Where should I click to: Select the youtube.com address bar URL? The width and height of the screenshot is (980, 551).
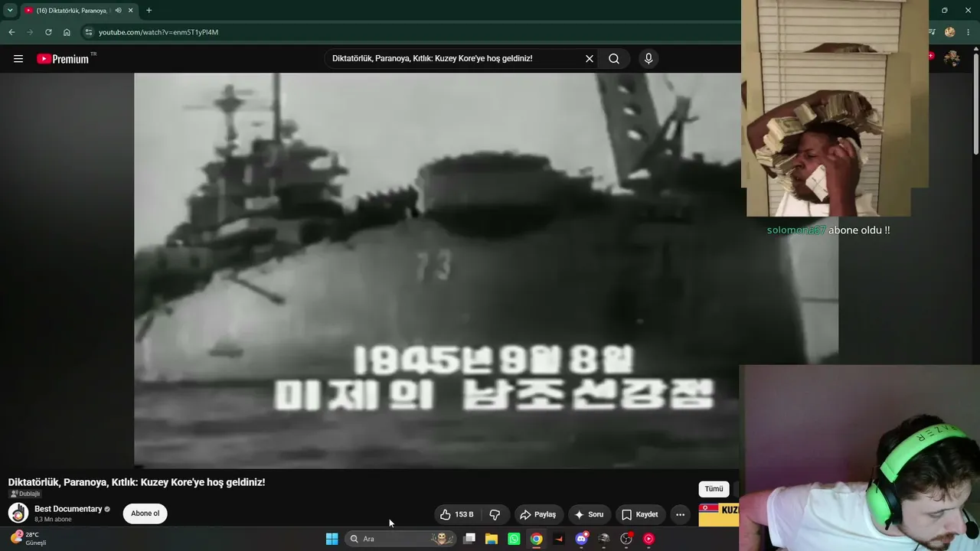pyautogui.click(x=158, y=32)
